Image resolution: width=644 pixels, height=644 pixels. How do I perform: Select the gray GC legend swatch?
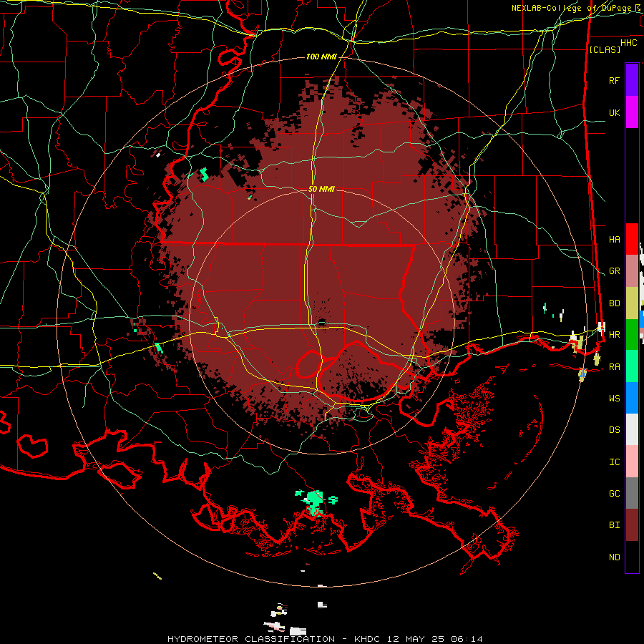point(632,493)
